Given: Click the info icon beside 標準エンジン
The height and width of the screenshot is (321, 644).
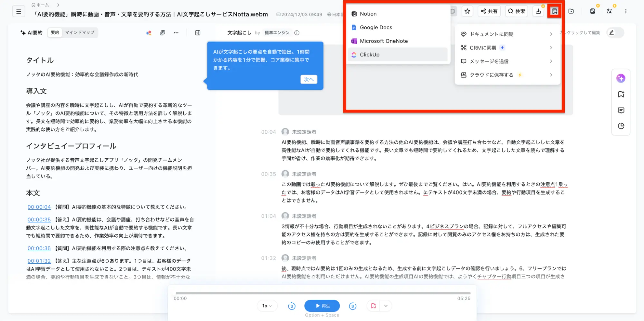Looking at the screenshot, I should 297,33.
